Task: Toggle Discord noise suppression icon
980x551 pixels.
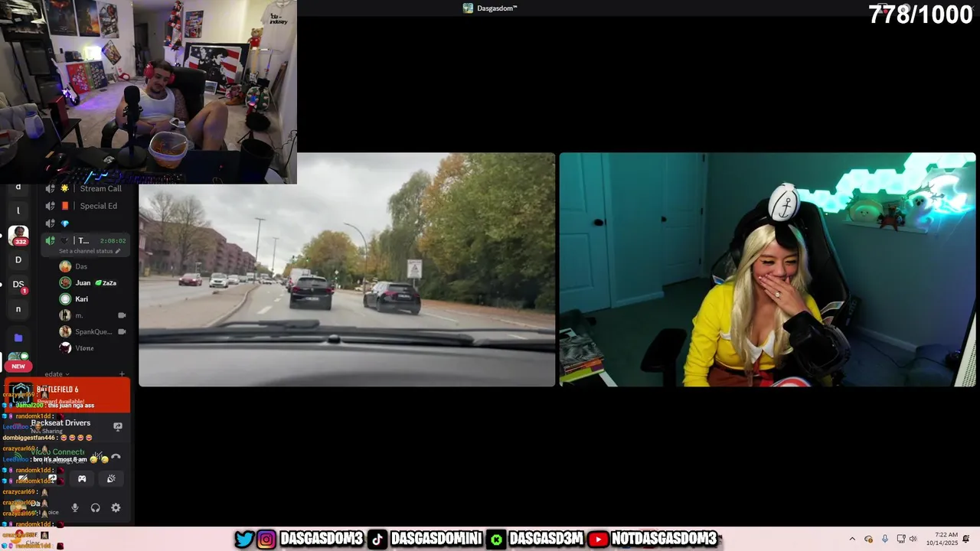Action: click(99, 457)
